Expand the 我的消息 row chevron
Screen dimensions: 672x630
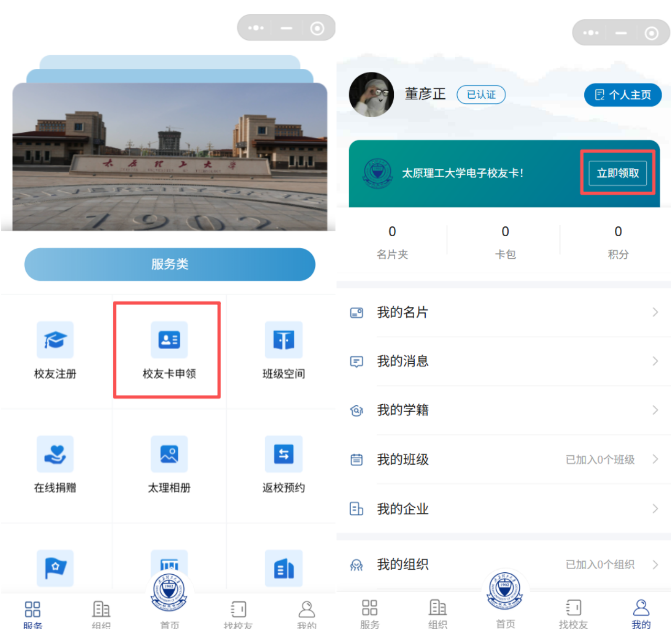click(x=655, y=361)
